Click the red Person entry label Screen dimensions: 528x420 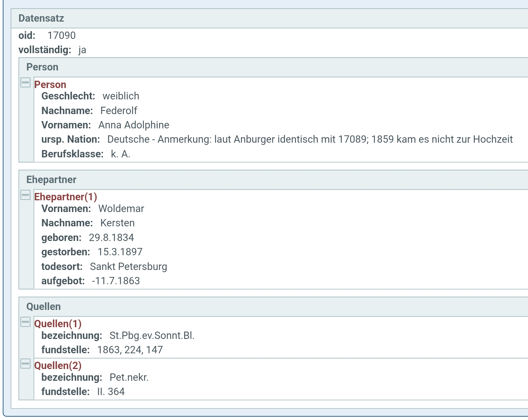point(50,84)
